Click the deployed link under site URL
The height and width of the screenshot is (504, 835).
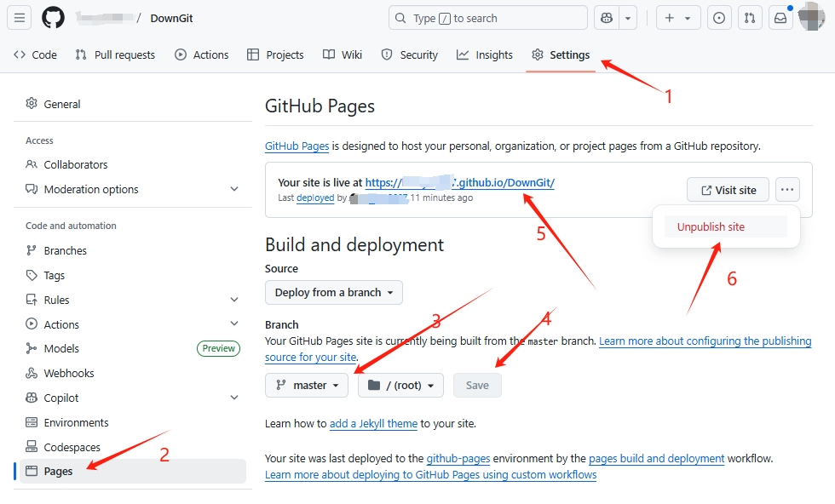point(315,198)
